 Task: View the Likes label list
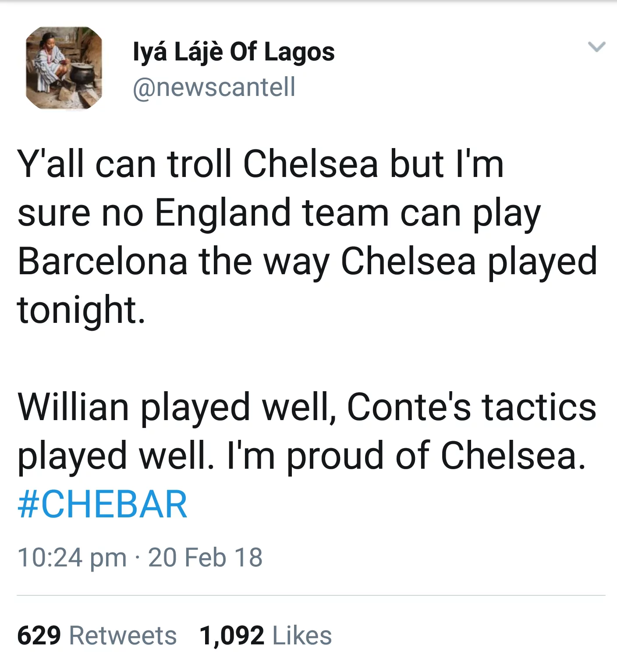[302, 635]
